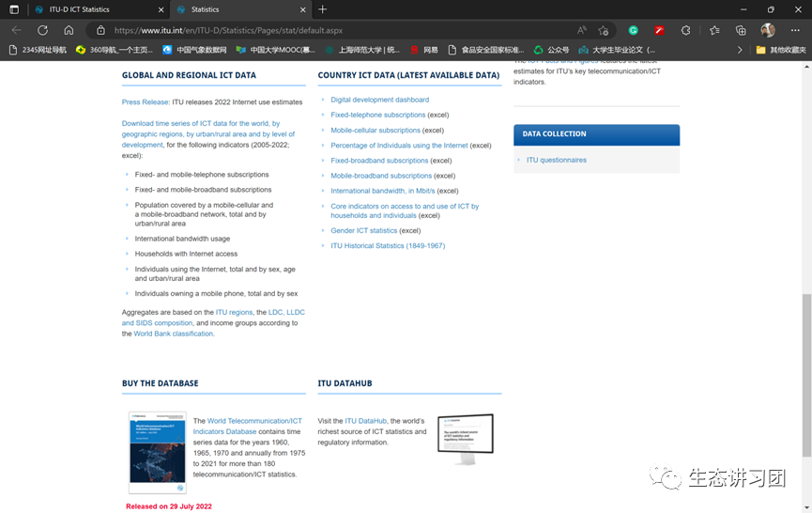Viewport: 812px width, 513px height.
Task: Open the Grammarly green extension icon
Action: click(633, 31)
